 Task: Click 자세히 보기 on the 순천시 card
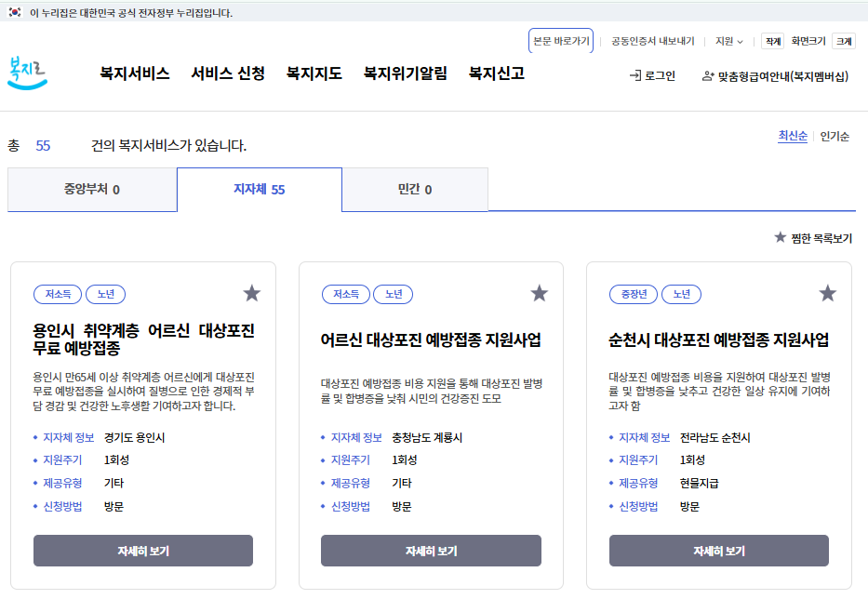718,551
